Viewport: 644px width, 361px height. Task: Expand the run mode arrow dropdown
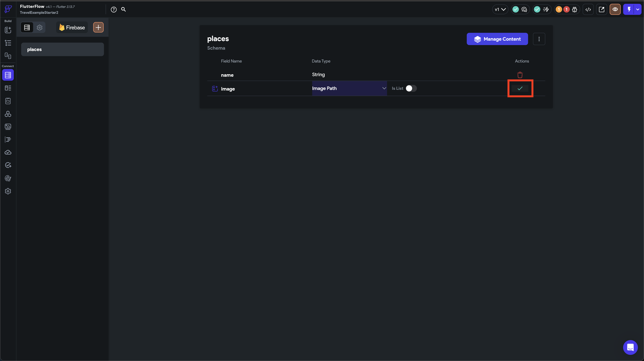[x=638, y=10]
